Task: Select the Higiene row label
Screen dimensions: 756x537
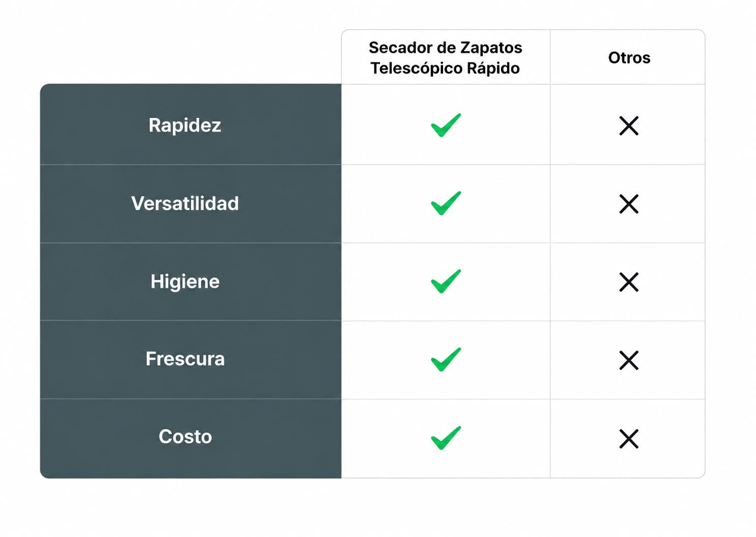Action: [185, 281]
